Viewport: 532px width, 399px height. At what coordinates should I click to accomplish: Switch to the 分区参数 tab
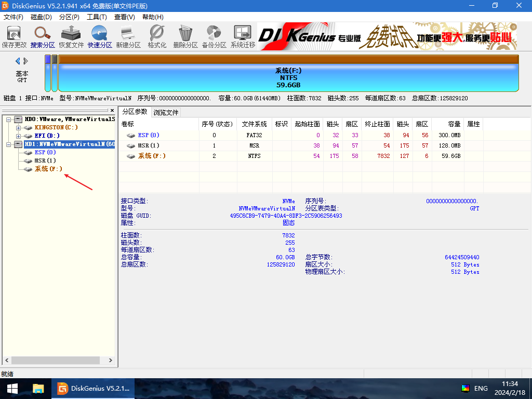135,112
